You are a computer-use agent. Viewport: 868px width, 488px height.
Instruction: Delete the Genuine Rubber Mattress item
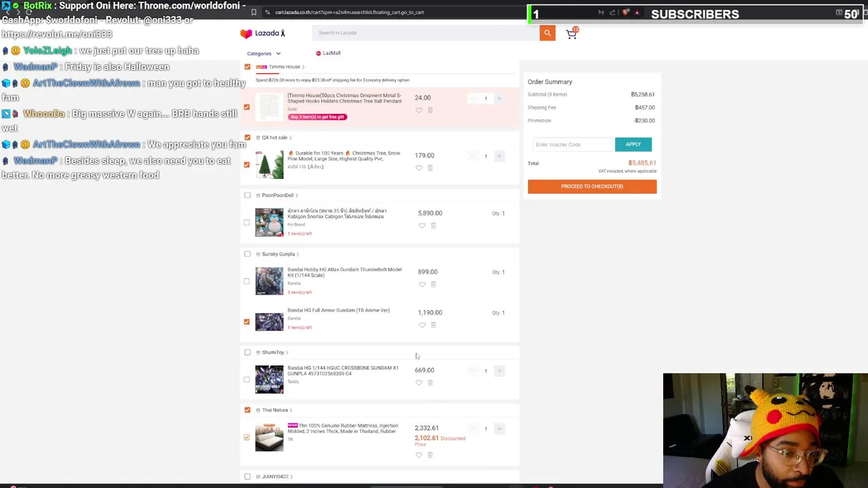tap(430, 455)
